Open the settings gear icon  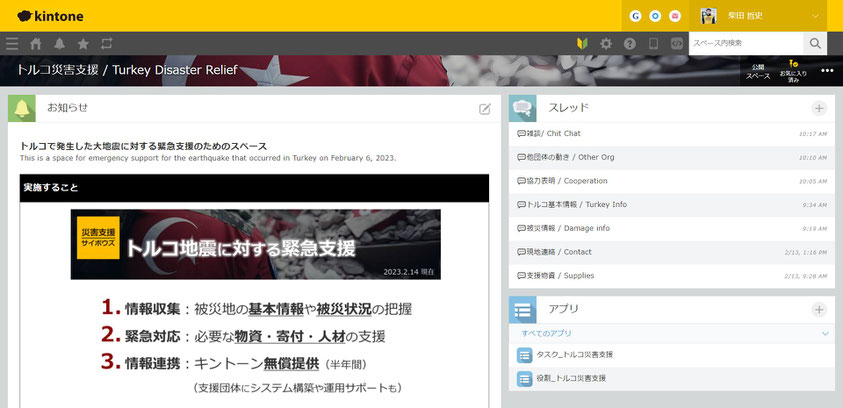(x=606, y=44)
